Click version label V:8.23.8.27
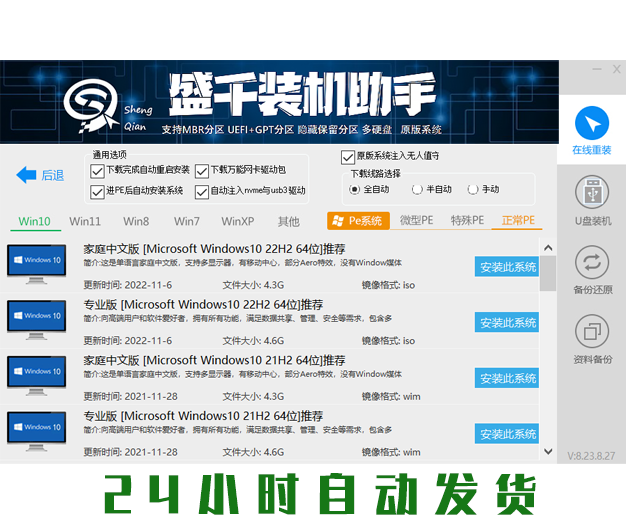626x523 pixels. [591, 456]
